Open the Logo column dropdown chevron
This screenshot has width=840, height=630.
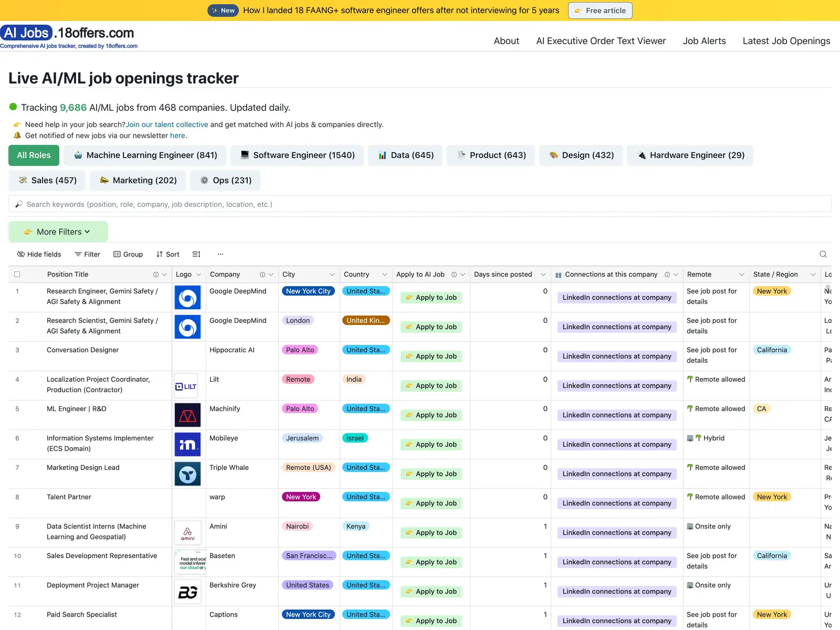pos(198,275)
